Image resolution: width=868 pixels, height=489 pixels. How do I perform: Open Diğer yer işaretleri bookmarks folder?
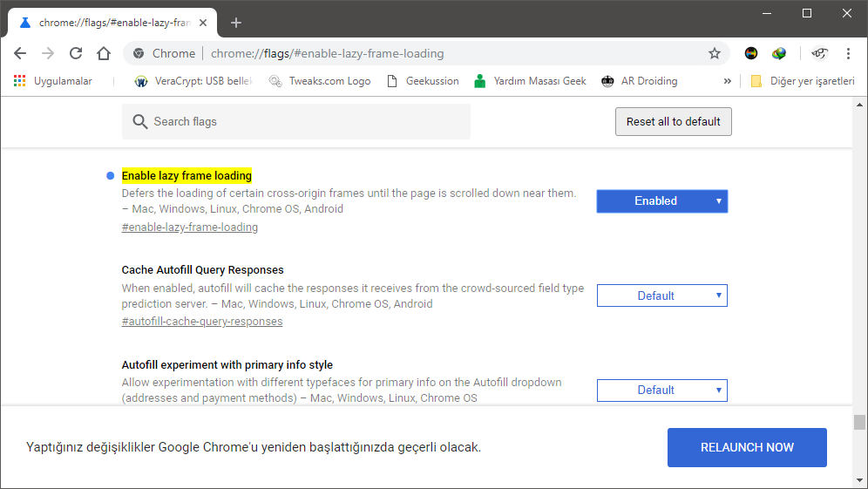[x=803, y=81]
